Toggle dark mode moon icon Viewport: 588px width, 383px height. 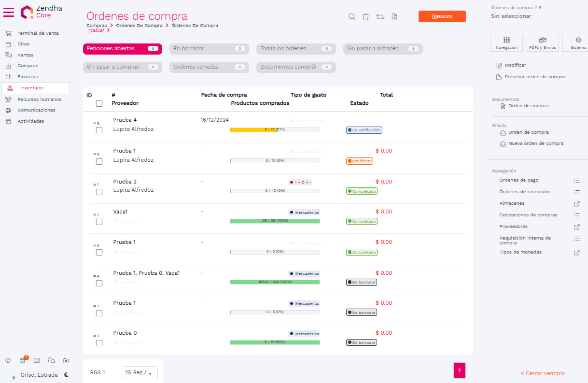66,375
